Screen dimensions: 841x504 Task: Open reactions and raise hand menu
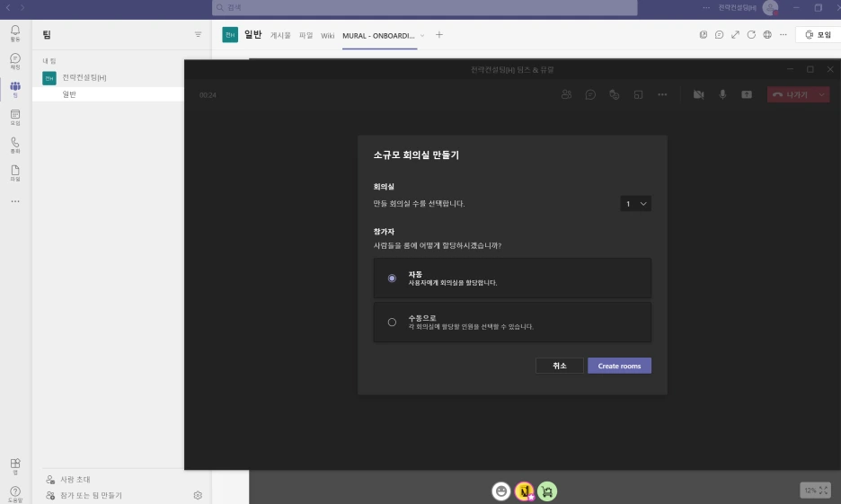coord(614,95)
